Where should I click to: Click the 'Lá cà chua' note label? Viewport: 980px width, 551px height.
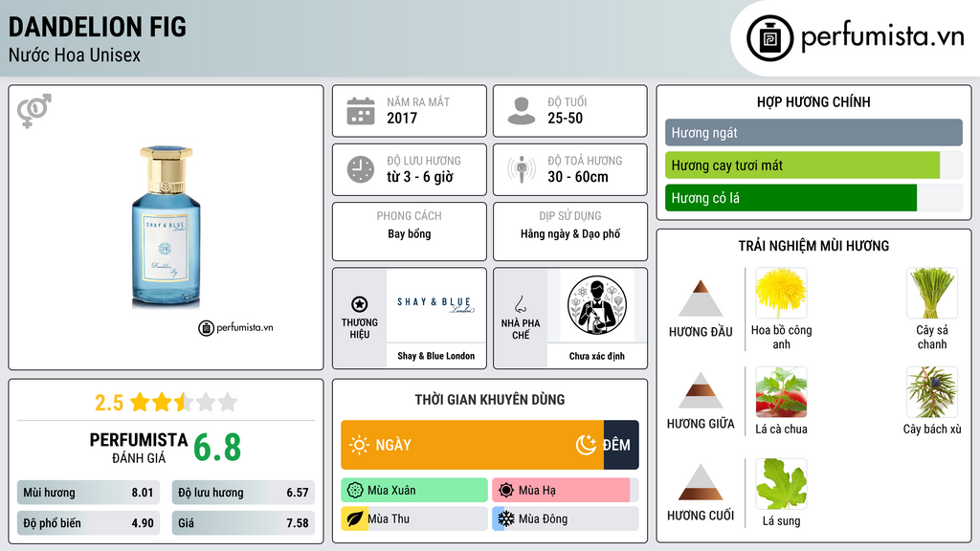pos(781,430)
